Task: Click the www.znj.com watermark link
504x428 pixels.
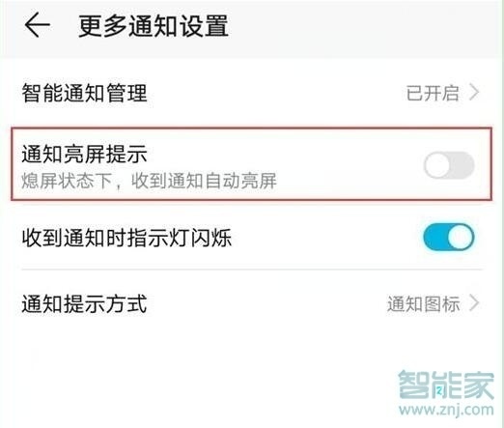Action: click(446, 410)
